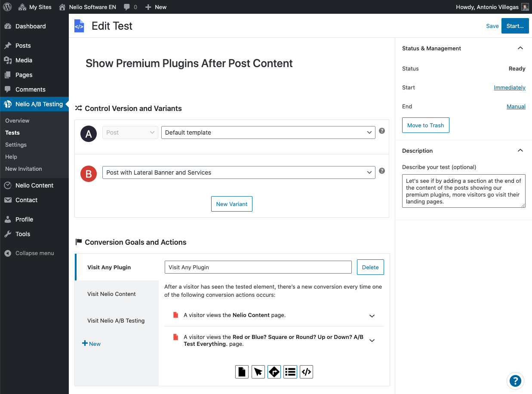Collapse the Description panel
Viewport: 532px width, 394px height.
(520, 151)
